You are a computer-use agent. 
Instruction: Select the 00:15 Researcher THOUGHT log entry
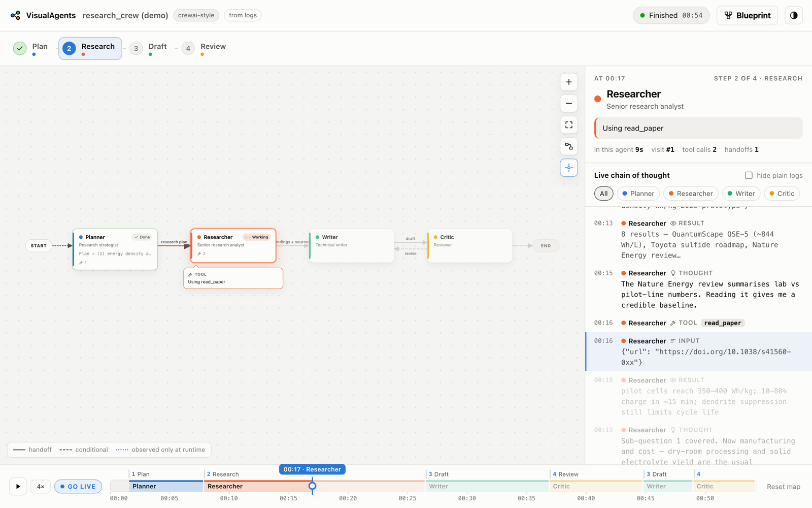[x=699, y=289]
